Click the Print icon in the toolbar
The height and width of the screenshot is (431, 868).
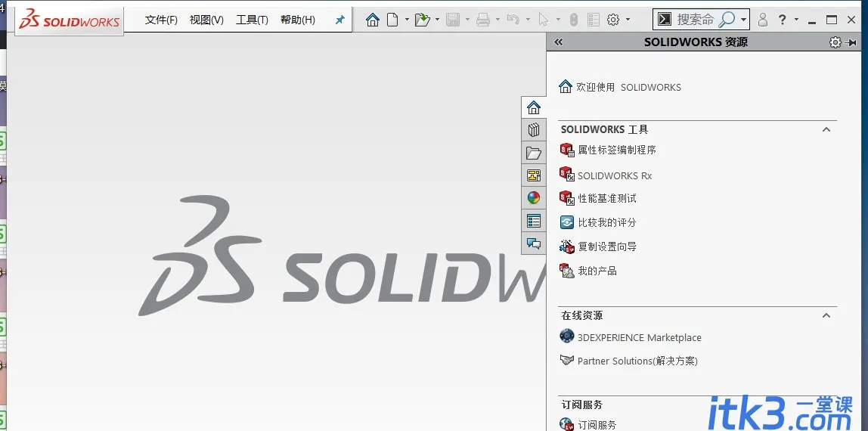(483, 20)
